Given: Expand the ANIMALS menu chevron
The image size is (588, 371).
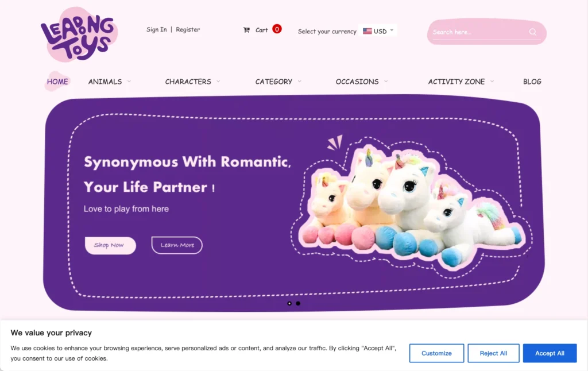Looking at the screenshot, I should point(129,82).
